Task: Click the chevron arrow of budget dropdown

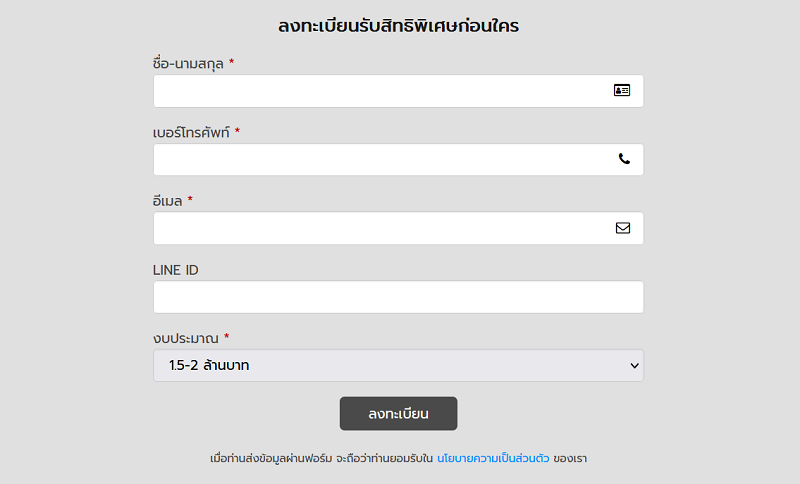Action: (x=634, y=366)
